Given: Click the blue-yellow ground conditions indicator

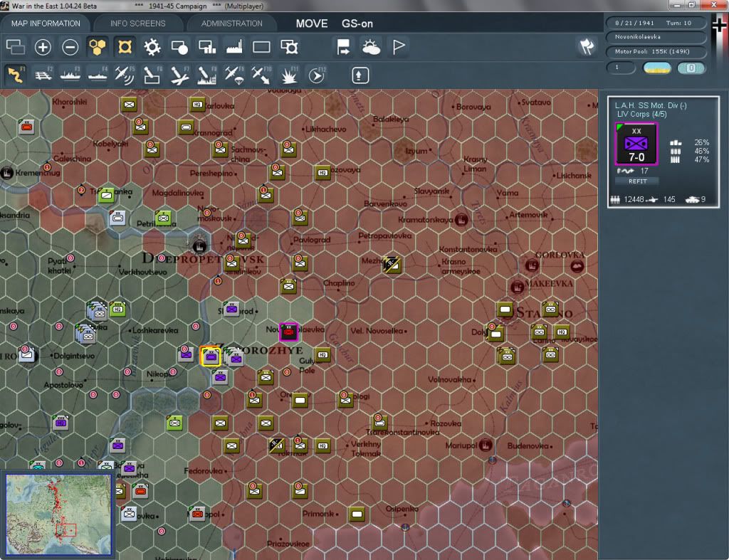Looking at the screenshot, I should click(656, 68).
